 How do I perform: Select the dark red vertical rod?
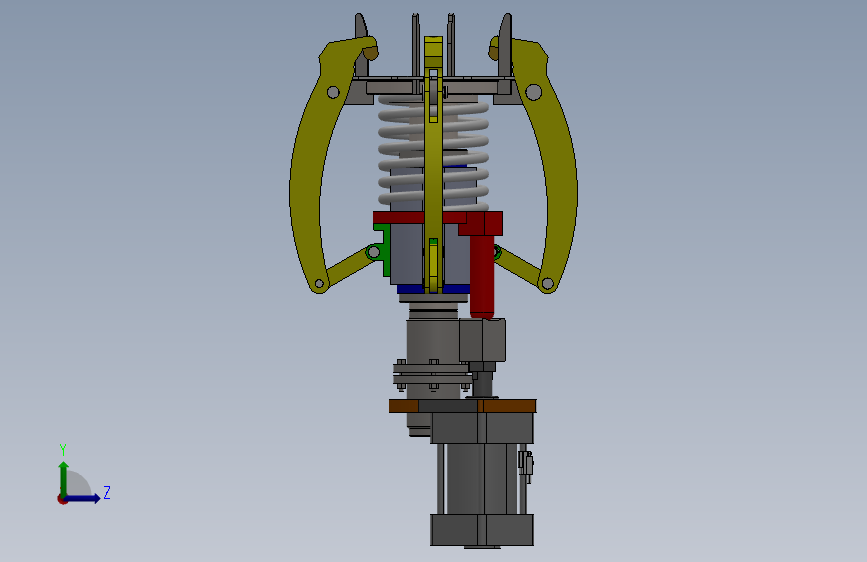(482, 277)
